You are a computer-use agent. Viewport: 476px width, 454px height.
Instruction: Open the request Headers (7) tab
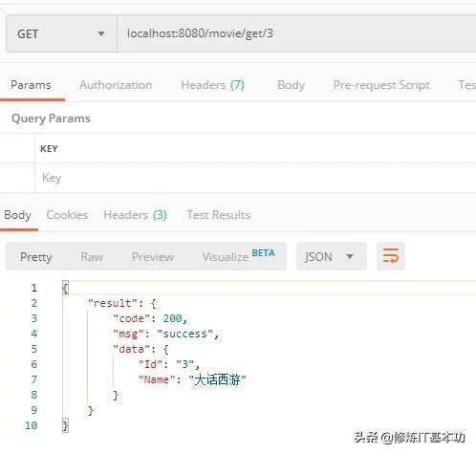point(212,85)
